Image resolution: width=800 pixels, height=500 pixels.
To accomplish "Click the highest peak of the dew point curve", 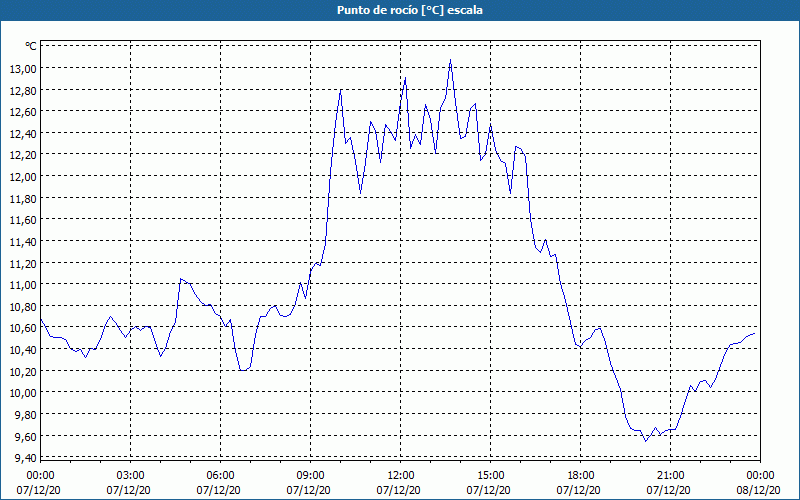I will pos(450,60).
